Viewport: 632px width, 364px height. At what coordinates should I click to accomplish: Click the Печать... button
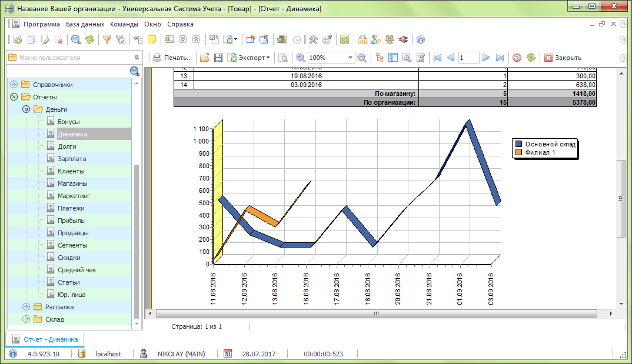point(172,58)
